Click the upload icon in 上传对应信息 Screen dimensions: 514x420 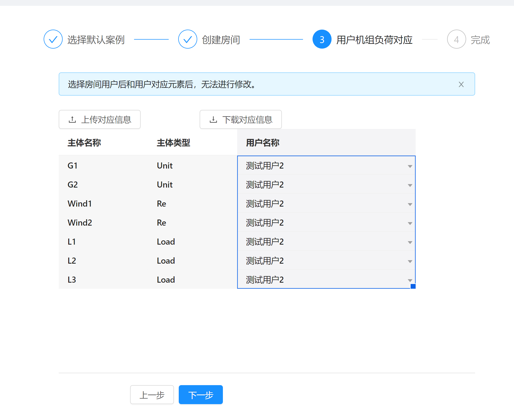[72, 120]
